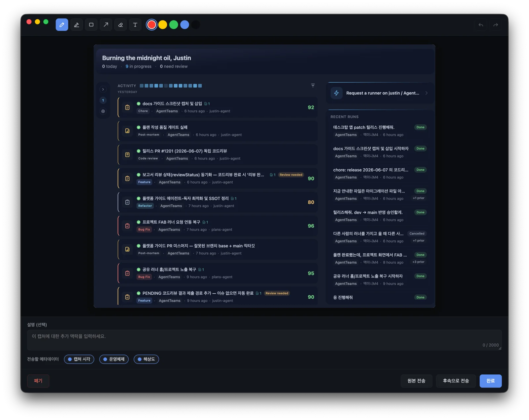Image resolution: width=529 pixels, height=420 pixels.
Task: Select the pen drawing tool
Action: [62, 25]
